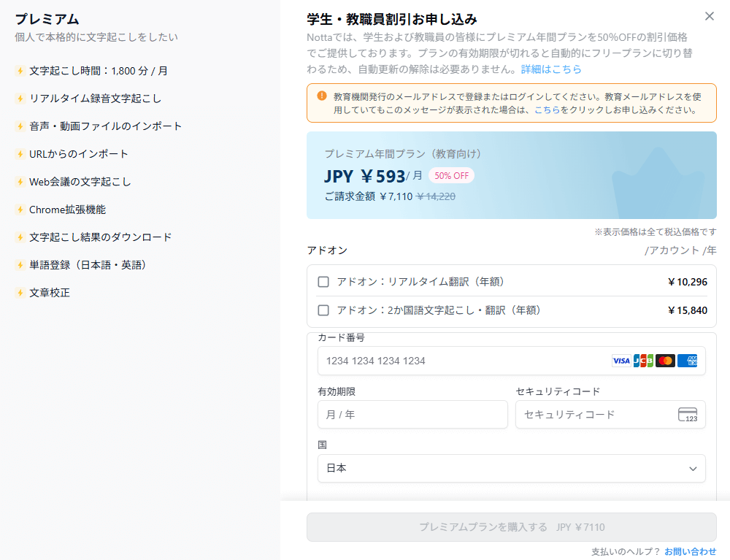730x560 pixels.
Task: Click the orange warning icon in notice
Action: click(x=322, y=96)
